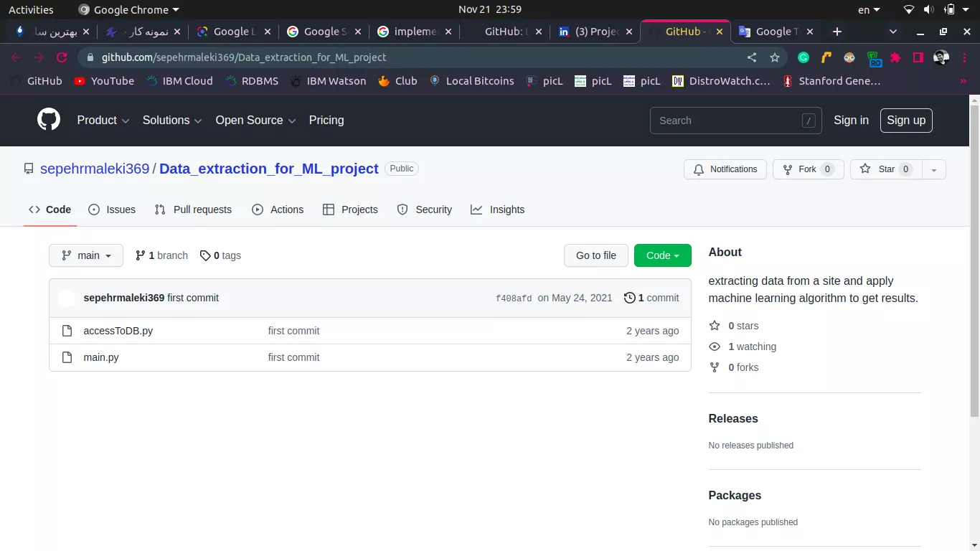Open the Grammarly extension icon
Viewport: 980px width, 551px height.
coord(804,57)
